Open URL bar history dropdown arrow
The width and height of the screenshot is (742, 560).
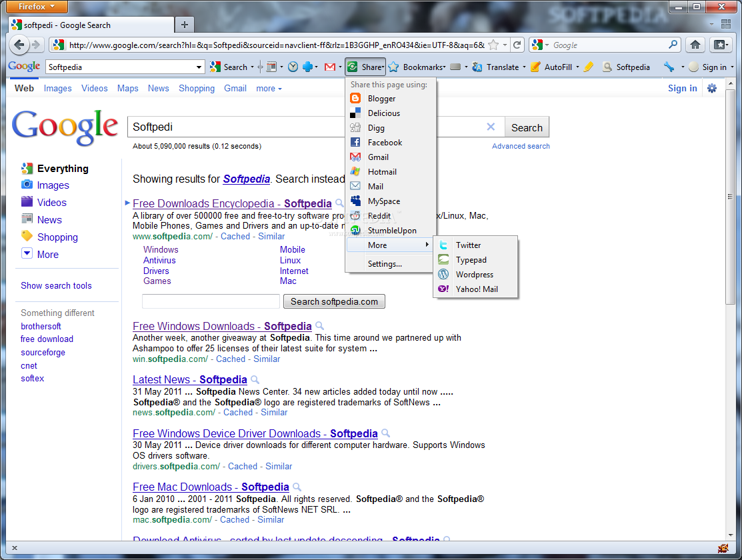click(505, 45)
